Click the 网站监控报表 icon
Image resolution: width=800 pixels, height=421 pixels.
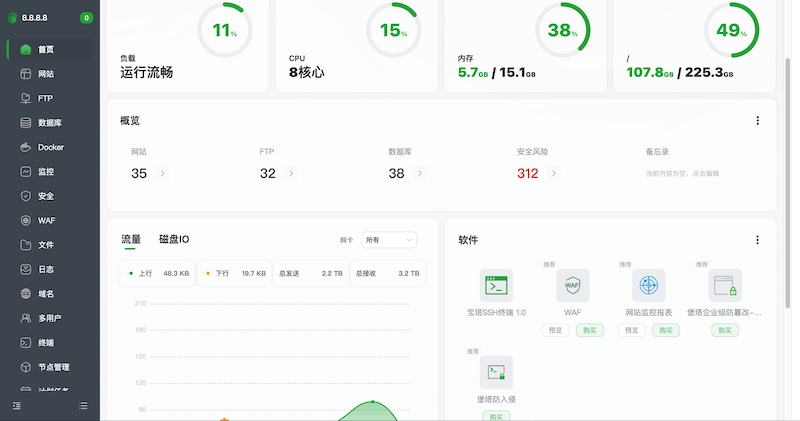(x=649, y=286)
